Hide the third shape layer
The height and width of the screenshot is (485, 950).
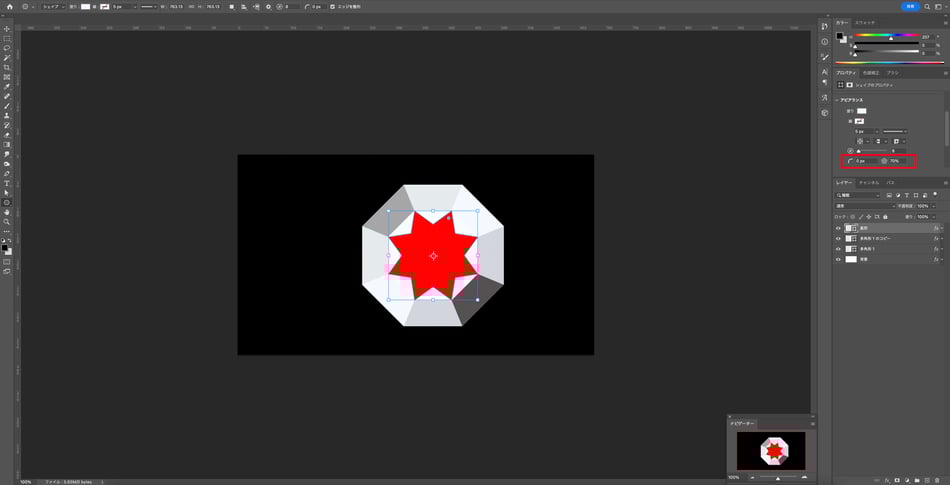(x=839, y=249)
